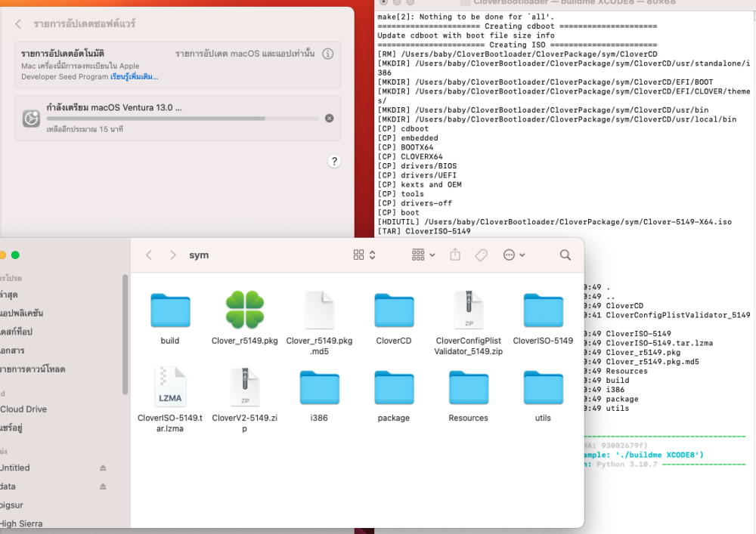Select CloverV2-5149.zip archive
Image resolution: width=756 pixels, height=534 pixels.
[x=245, y=387]
